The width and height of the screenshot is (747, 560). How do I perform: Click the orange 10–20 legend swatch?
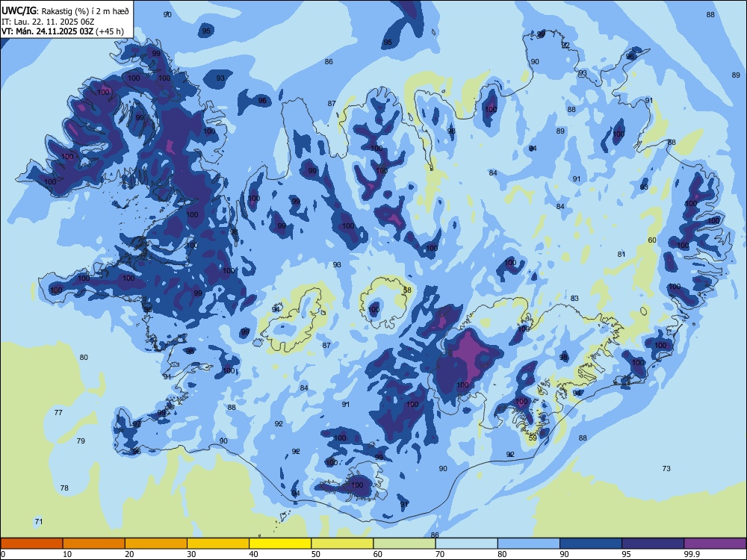94,544
